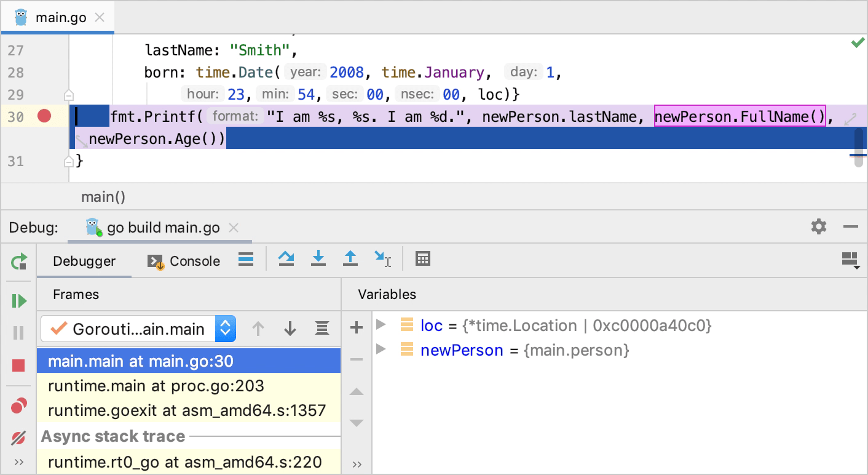The width and height of the screenshot is (868, 475).
Task: Select the Debugger tab
Action: point(84,261)
